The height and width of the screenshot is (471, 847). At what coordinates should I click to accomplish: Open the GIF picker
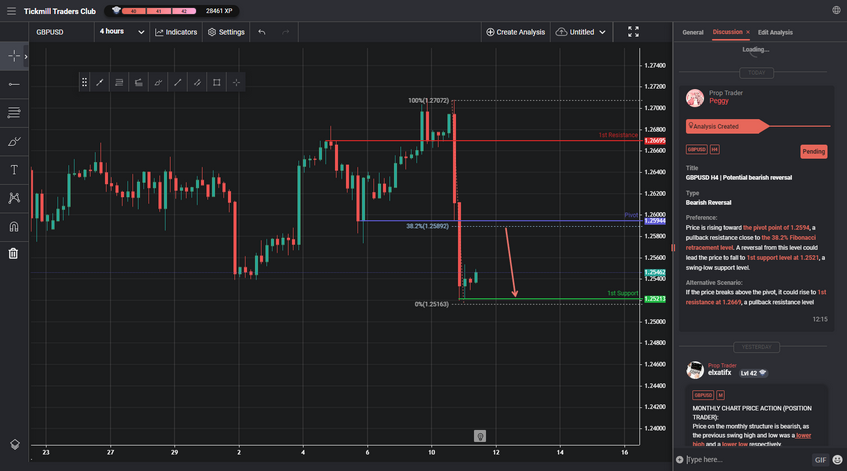pyautogui.click(x=820, y=460)
